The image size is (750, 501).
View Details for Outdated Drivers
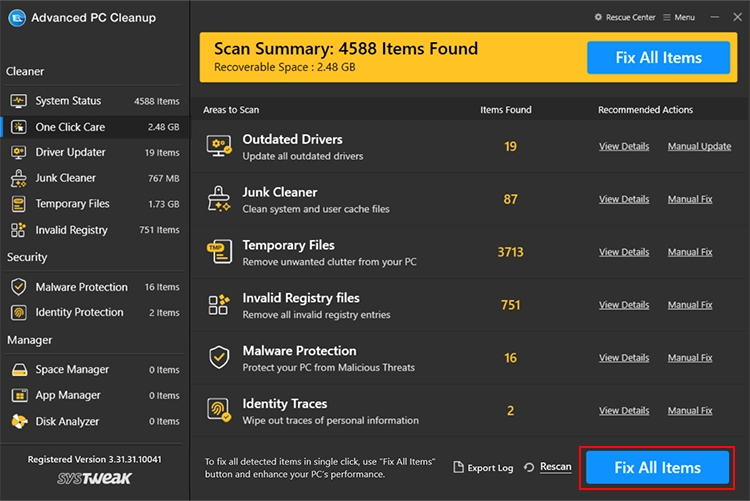624,146
